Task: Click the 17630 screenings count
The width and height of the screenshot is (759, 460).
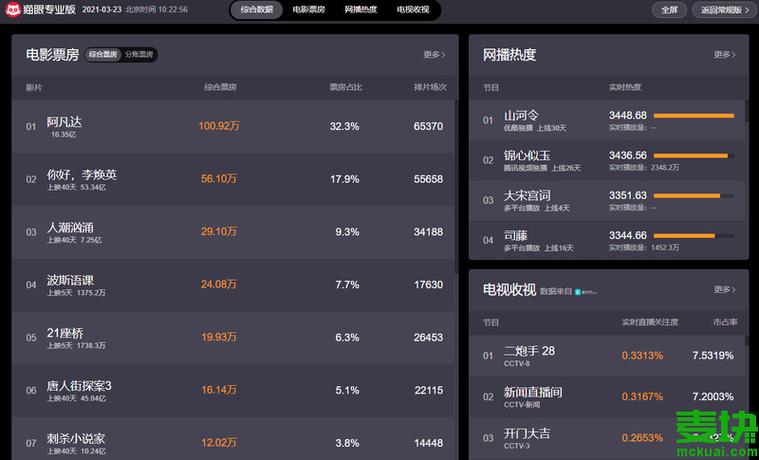Action: click(x=428, y=285)
